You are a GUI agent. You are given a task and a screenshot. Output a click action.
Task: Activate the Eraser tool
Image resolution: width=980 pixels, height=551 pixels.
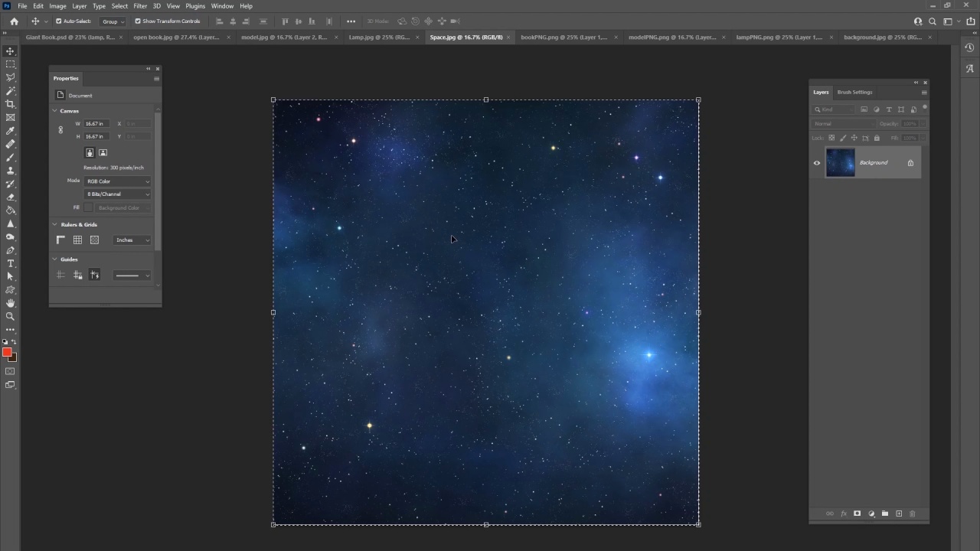[x=10, y=197]
